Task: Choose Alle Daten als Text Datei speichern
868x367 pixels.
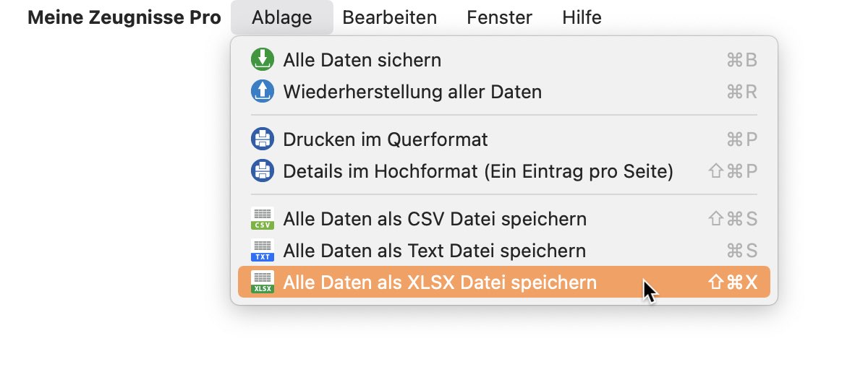Action: point(504,251)
